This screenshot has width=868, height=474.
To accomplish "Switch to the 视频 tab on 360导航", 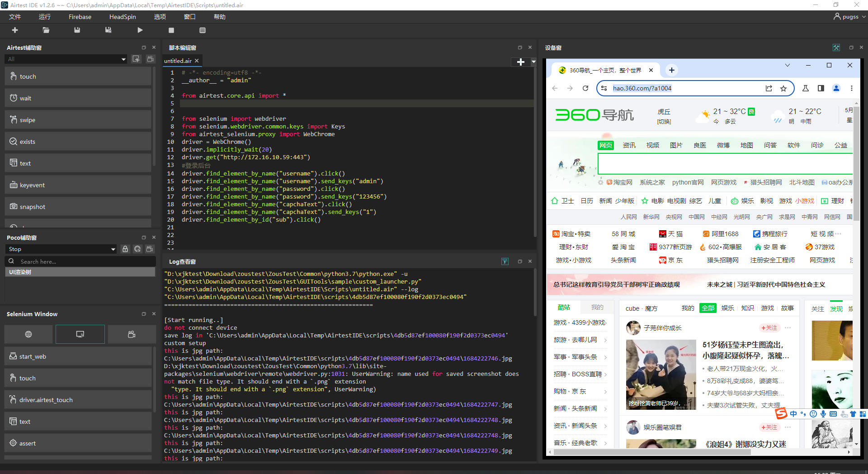I will pyautogui.click(x=652, y=145).
